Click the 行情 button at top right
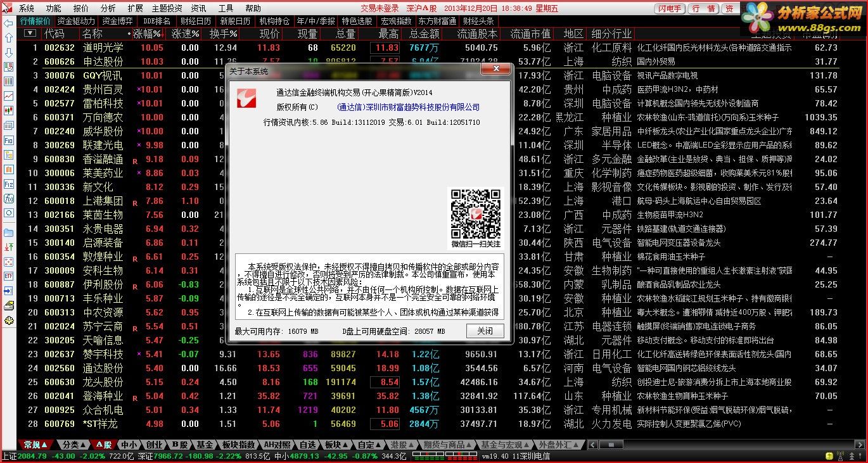868x463 pixels. (x=704, y=8)
